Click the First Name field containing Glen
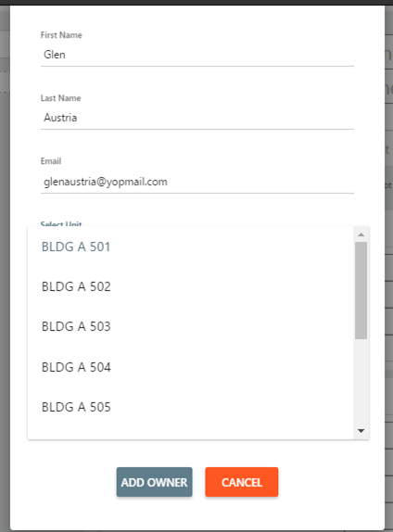393x532 pixels. click(x=197, y=55)
